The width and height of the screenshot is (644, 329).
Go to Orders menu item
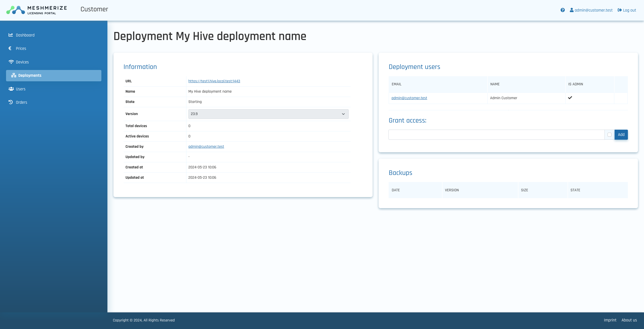tap(21, 102)
